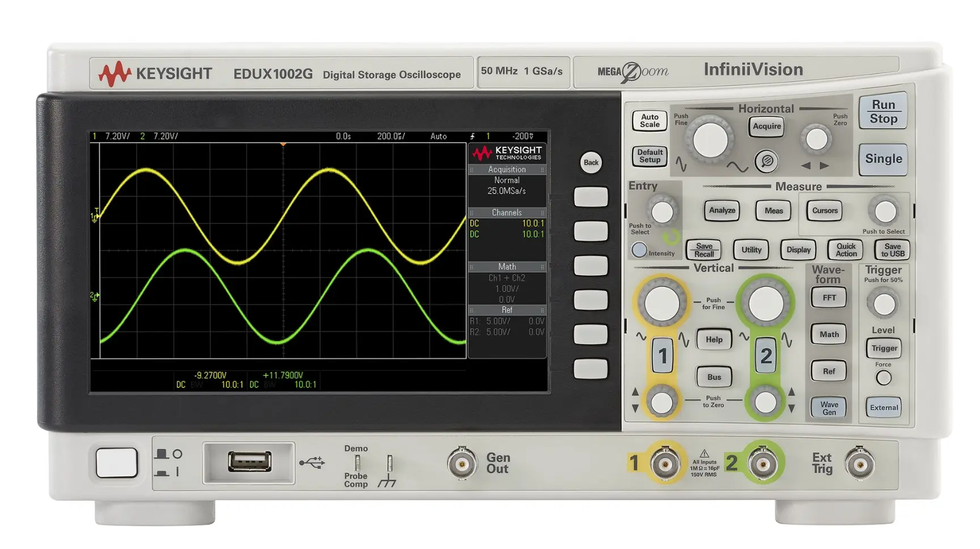Click the Math panel header on screen
Viewport: 980px width, 549px height.
[507, 267]
